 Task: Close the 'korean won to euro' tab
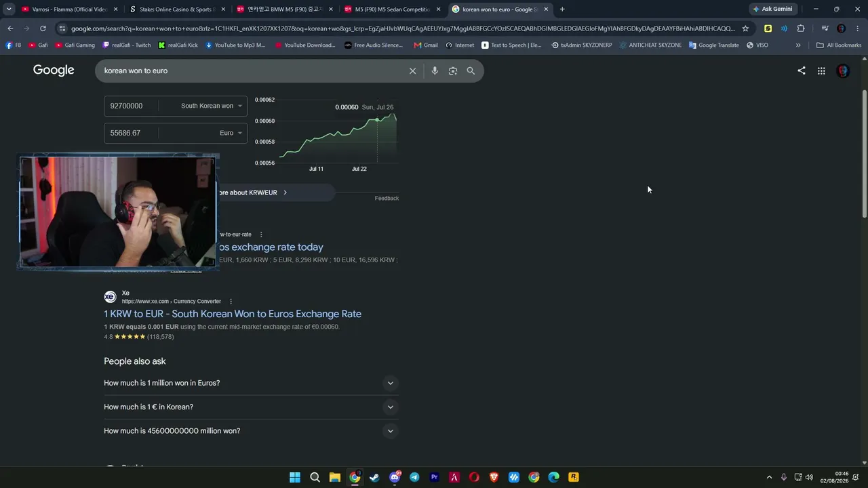coord(546,9)
